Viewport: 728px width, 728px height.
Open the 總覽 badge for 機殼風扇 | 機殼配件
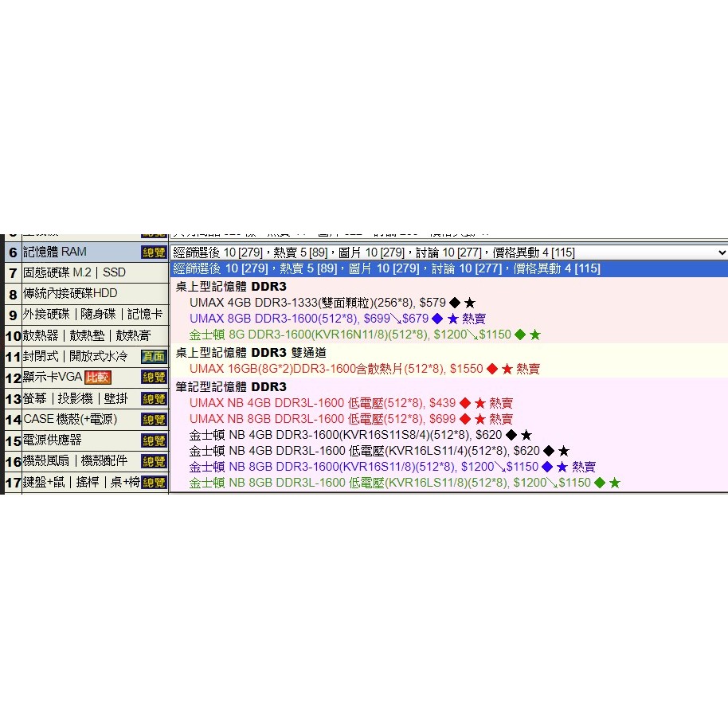(x=154, y=461)
